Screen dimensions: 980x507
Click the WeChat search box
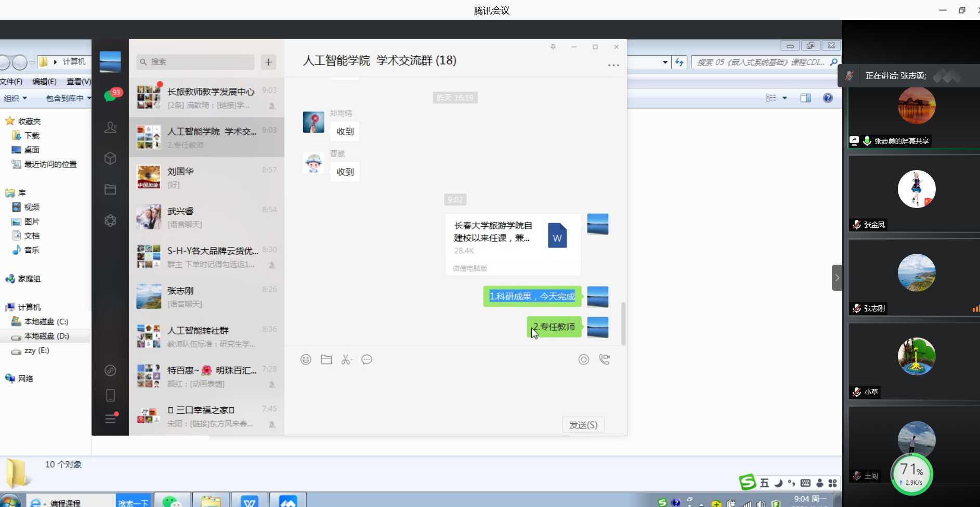coord(195,62)
